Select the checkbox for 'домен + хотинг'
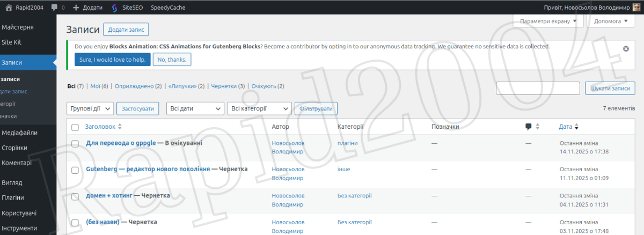Image resolution: width=644 pixels, height=235 pixels. coord(75,196)
